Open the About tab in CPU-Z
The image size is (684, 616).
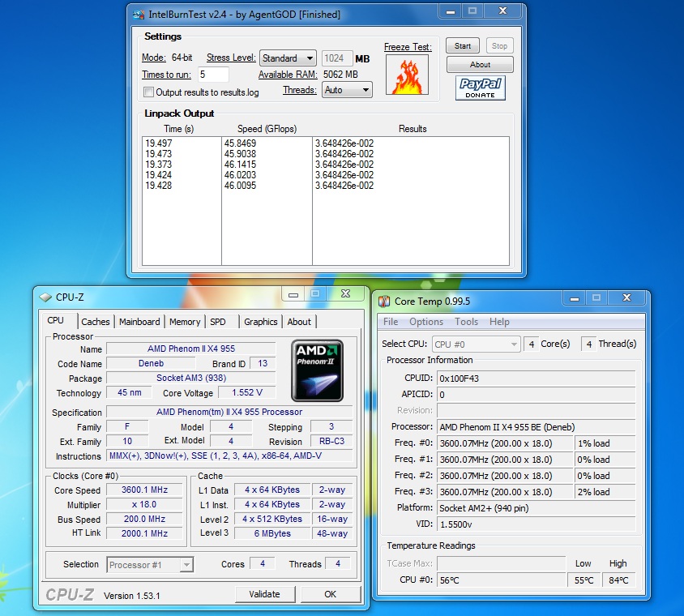click(299, 322)
